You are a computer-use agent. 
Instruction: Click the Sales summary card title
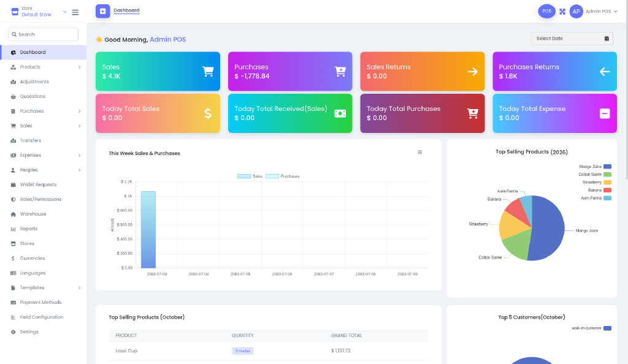pos(111,67)
